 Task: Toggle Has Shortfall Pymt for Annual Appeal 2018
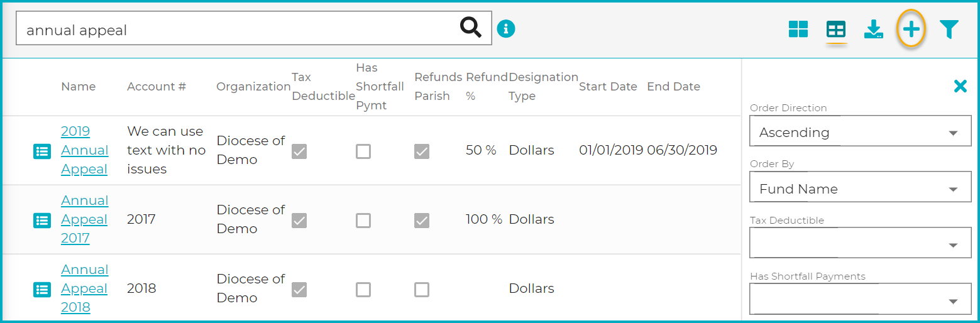(x=363, y=289)
